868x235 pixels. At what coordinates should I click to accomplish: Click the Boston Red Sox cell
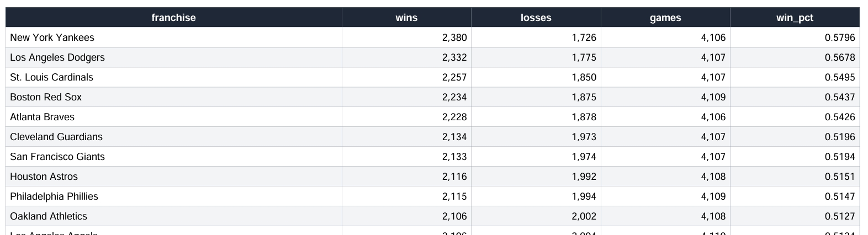(46, 97)
